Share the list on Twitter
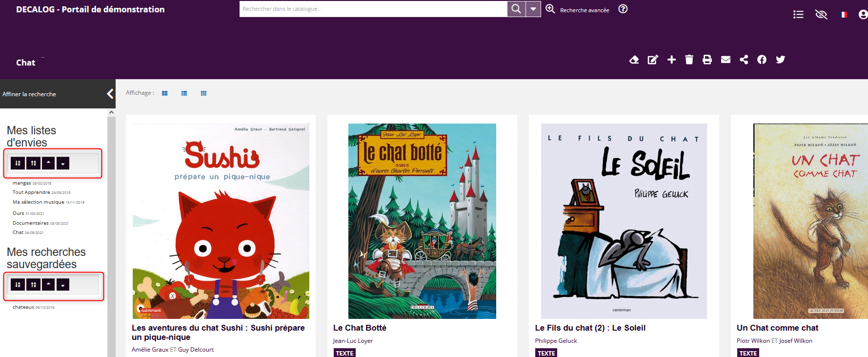Image resolution: width=868 pixels, height=357 pixels. pyautogui.click(x=780, y=60)
